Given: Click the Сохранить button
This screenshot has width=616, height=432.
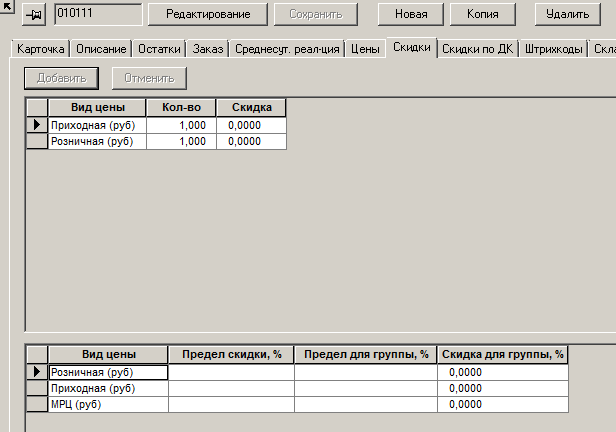Looking at the screenshot, I should click(316, 15).
